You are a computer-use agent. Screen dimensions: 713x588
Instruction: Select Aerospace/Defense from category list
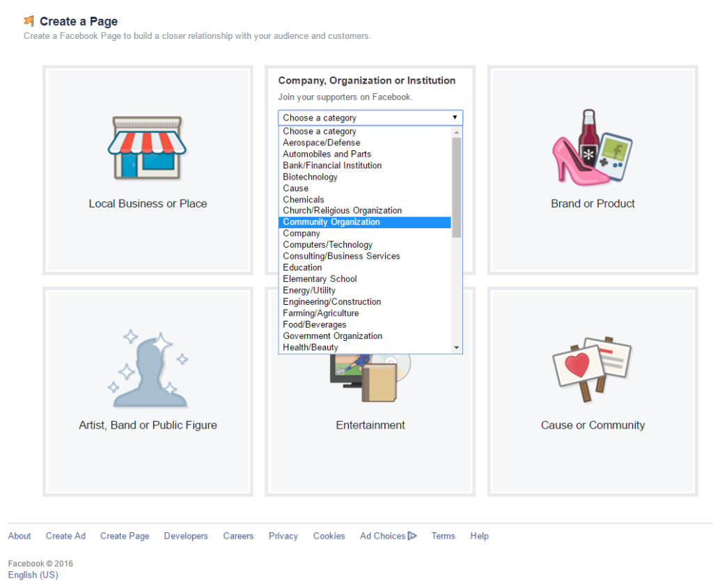point(365,143)
